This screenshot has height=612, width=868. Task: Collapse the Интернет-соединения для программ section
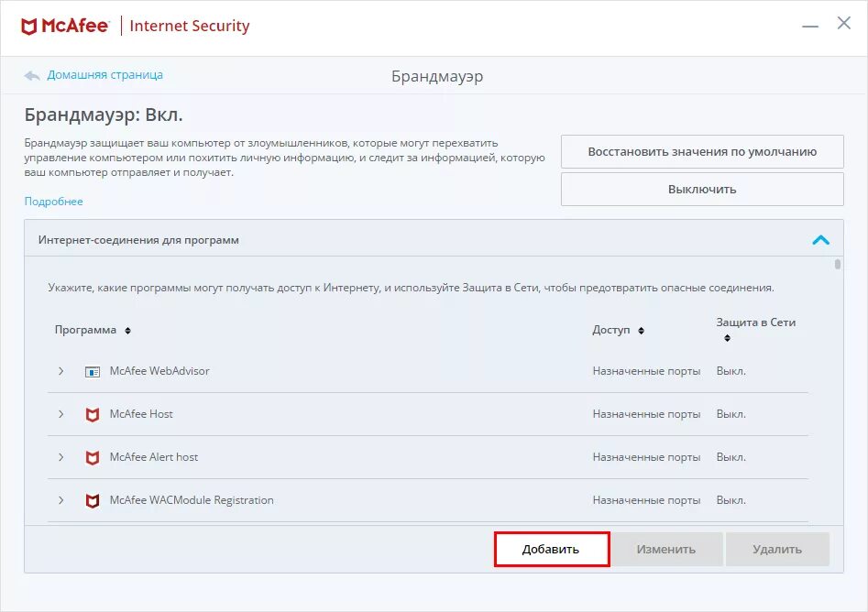[820, 240]
